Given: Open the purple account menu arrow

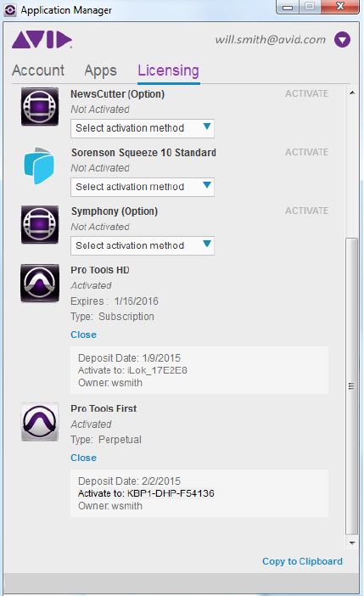Looking at the screenshot, I should 342,40.
